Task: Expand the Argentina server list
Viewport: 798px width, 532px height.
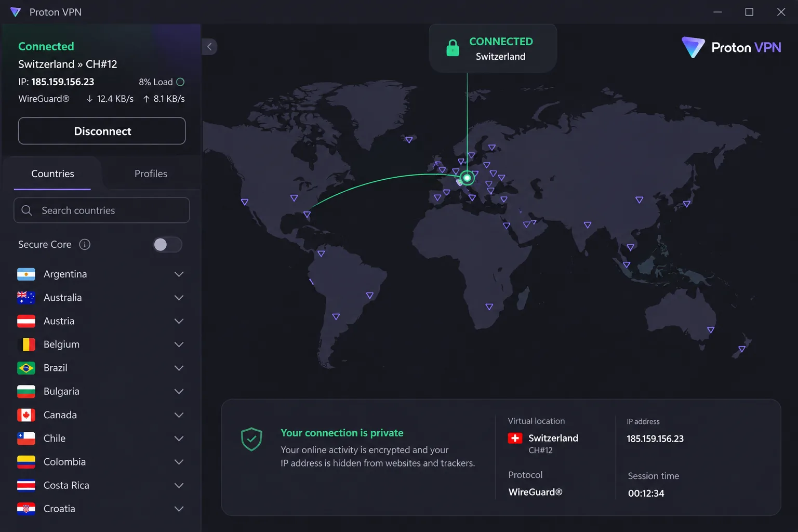Action: 179,274
